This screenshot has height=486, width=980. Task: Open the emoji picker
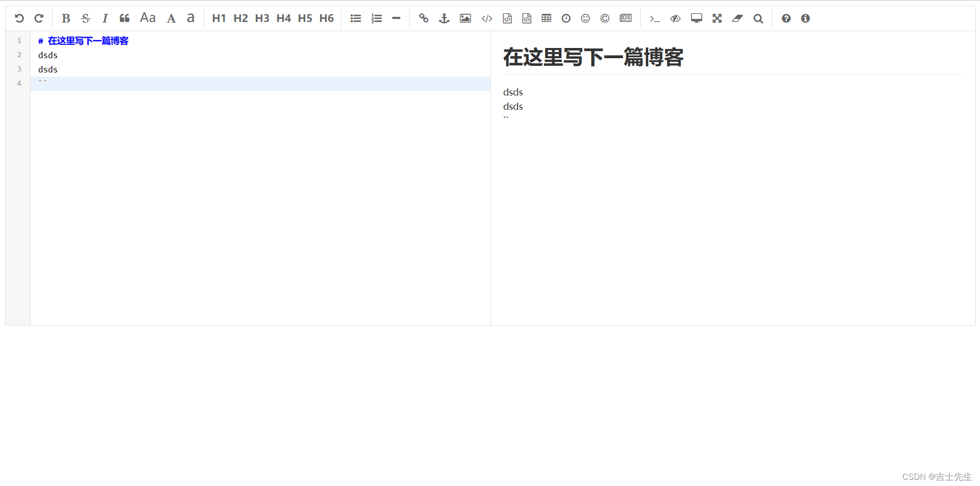(585, 18)
